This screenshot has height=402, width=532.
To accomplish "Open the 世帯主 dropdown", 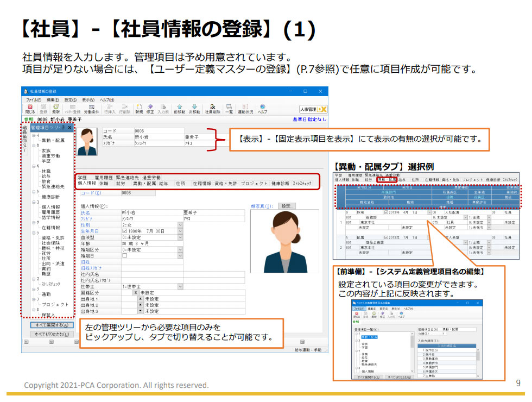I will coord(180,286).
